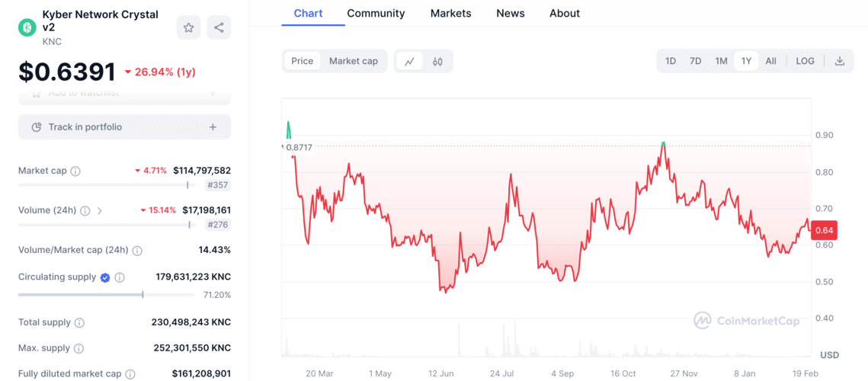Click info icon beside Max. supply
Viewport: 868px width, 381px height.
[x=78, y=348]
